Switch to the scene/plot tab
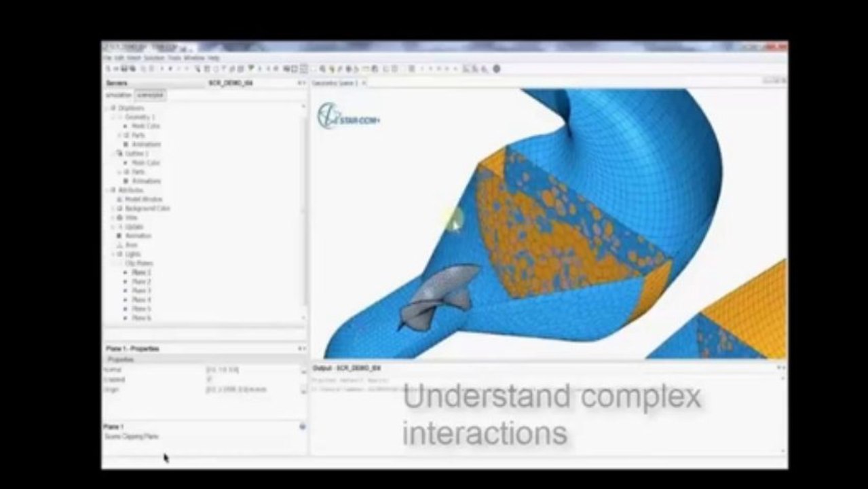The height and width of the screenshot is (489, 868). (149, 95)
